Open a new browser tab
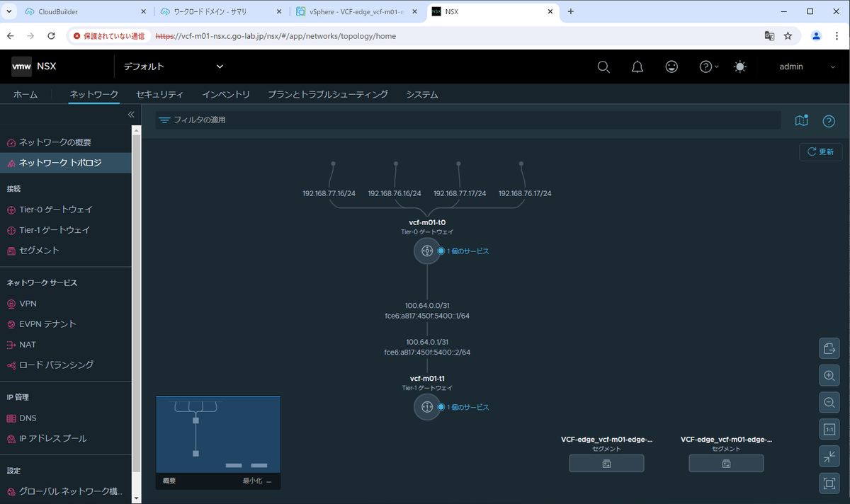The image size is (850, 504). point(571,11)
